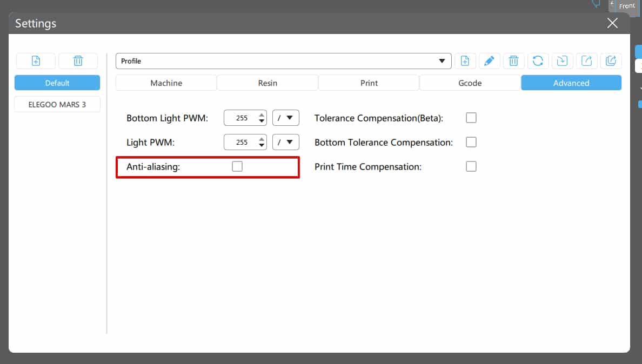The image size is (642, 364).
Task: Delete the current profile via trash icon
Action: [x=513, y=61]
